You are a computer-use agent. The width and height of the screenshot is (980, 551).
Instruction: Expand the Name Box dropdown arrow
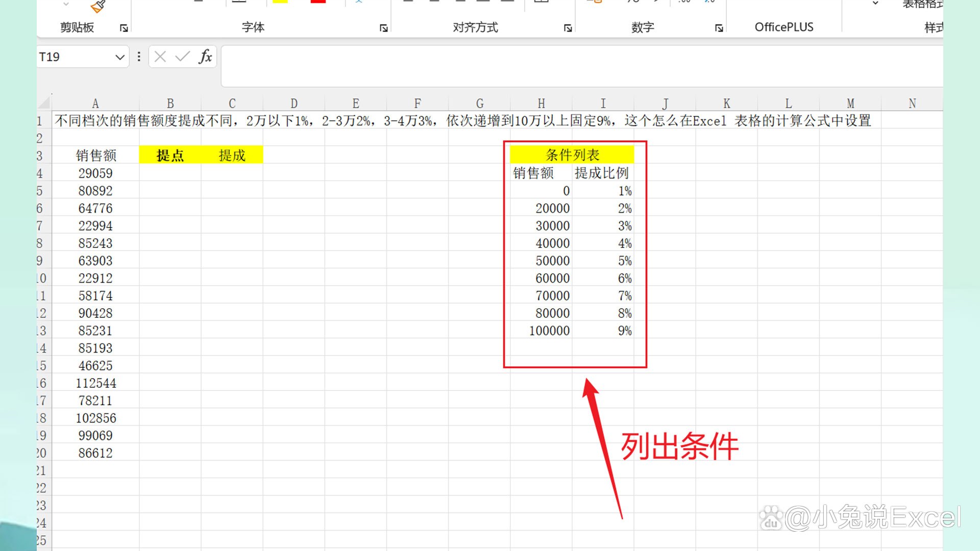120,57
